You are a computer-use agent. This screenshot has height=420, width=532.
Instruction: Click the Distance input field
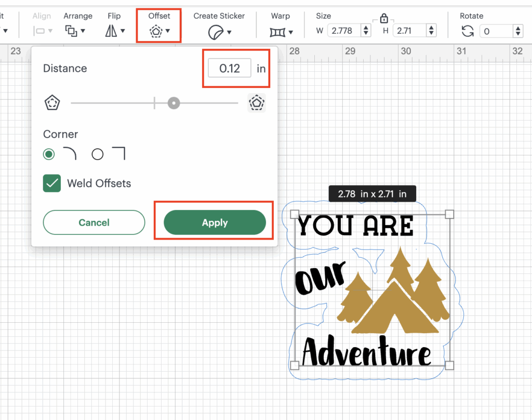coord(229,68)
